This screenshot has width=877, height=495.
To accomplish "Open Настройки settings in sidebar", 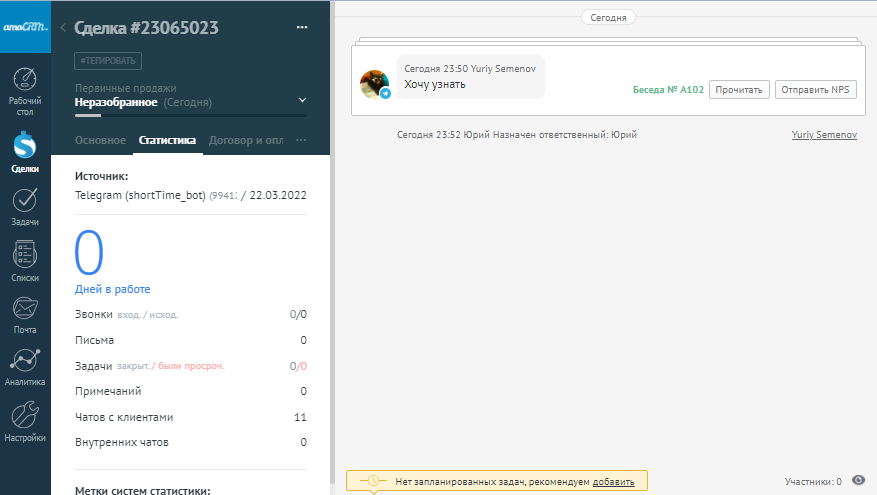I will coord(25,422).
